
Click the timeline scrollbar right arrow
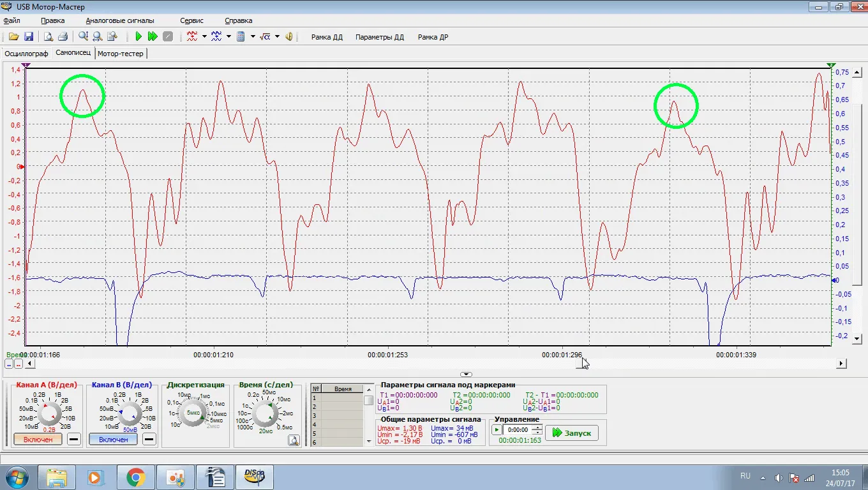pyautogui.click(x=841, y=364)
